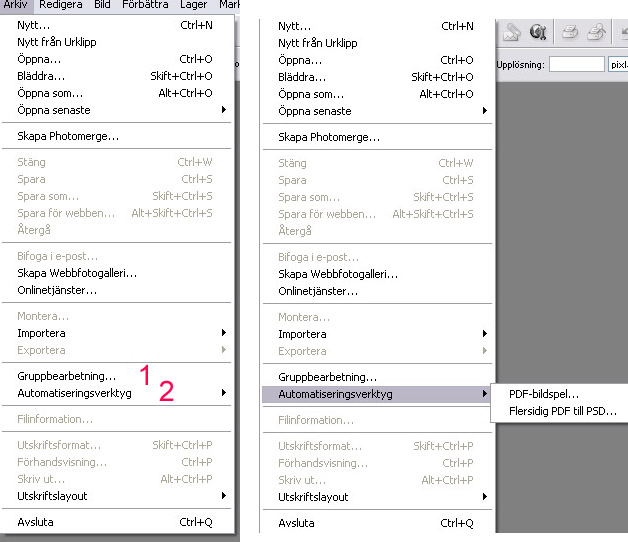This screenshot has width=628, height=542.
Task: Select Bläddra... in the right menu copy
Action: click(377, 77)
